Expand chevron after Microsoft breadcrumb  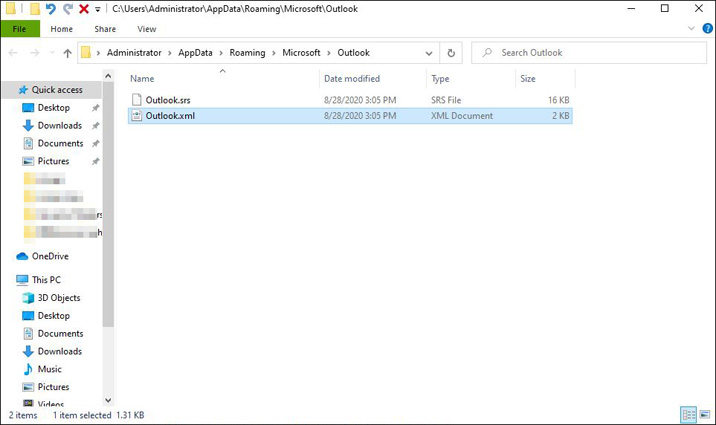tap(328, 53)
